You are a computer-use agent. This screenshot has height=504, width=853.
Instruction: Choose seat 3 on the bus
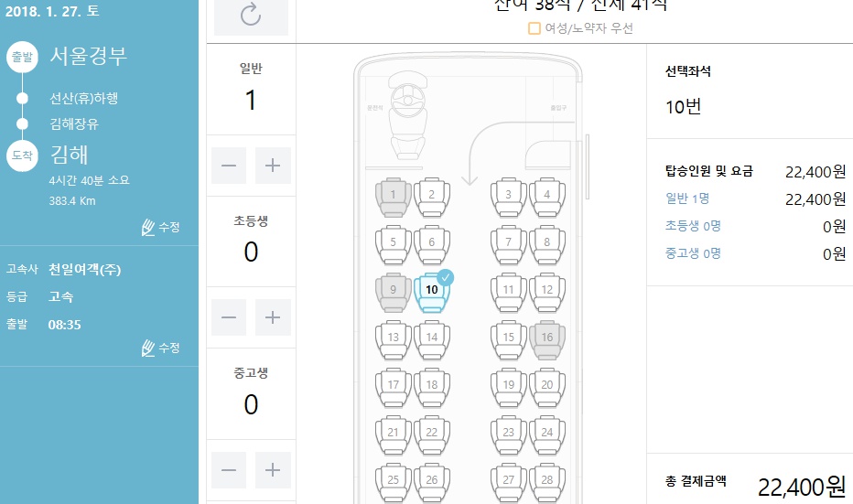508,196
